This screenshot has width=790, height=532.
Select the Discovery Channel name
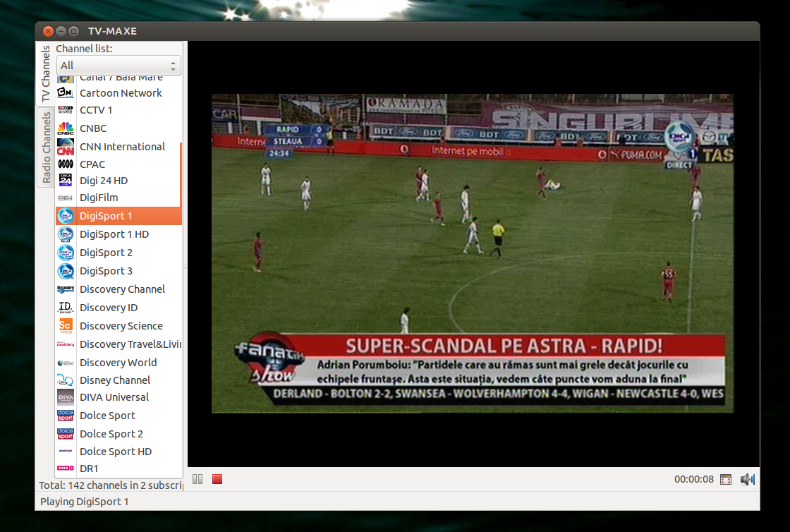coord(123,289)
